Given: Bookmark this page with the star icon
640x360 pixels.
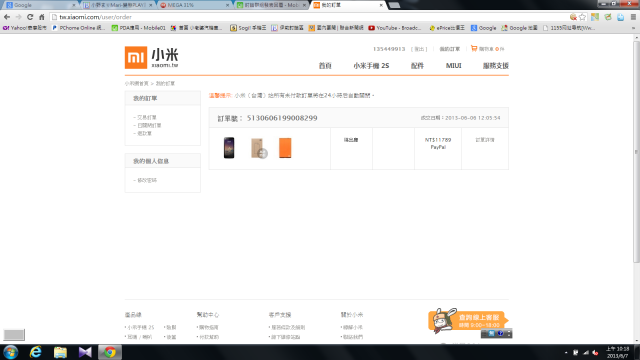Looking at the screenshot, I should point(582,17).
